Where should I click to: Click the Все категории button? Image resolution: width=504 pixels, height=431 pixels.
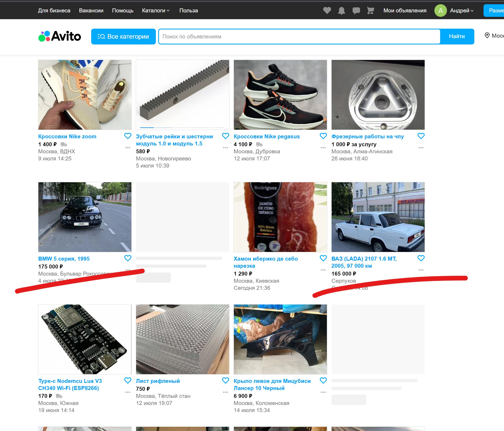(x=123, y=37)
